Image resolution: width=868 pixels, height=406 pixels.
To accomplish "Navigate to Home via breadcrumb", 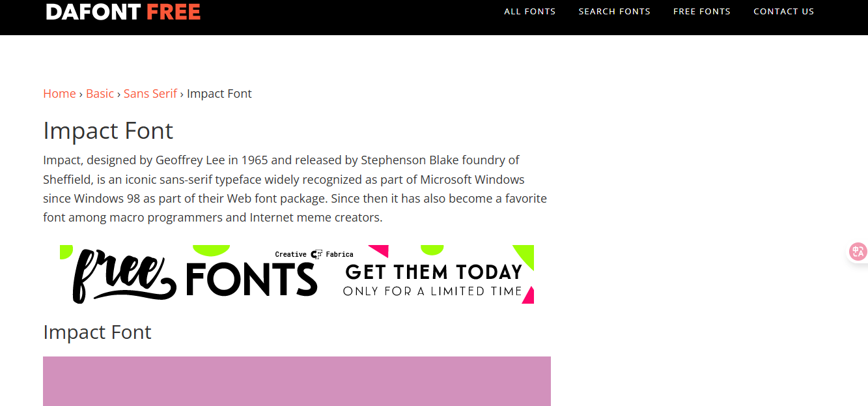I will (59, 94).
